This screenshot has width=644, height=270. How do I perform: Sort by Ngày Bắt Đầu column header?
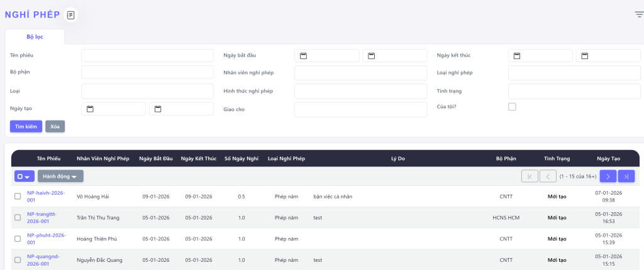(x=155, y=159)
